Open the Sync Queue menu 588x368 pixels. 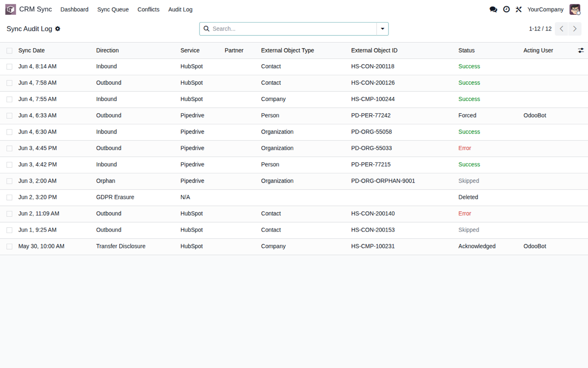[113, 9]
